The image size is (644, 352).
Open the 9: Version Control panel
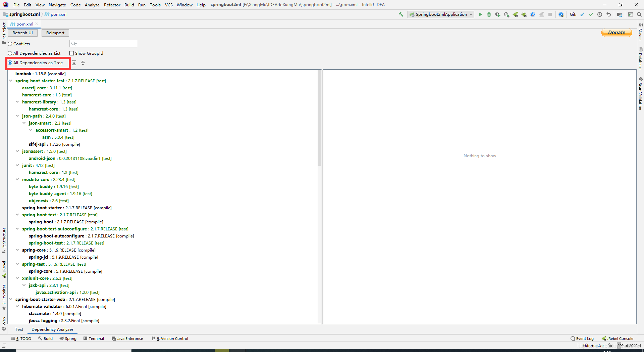[170, 339]
